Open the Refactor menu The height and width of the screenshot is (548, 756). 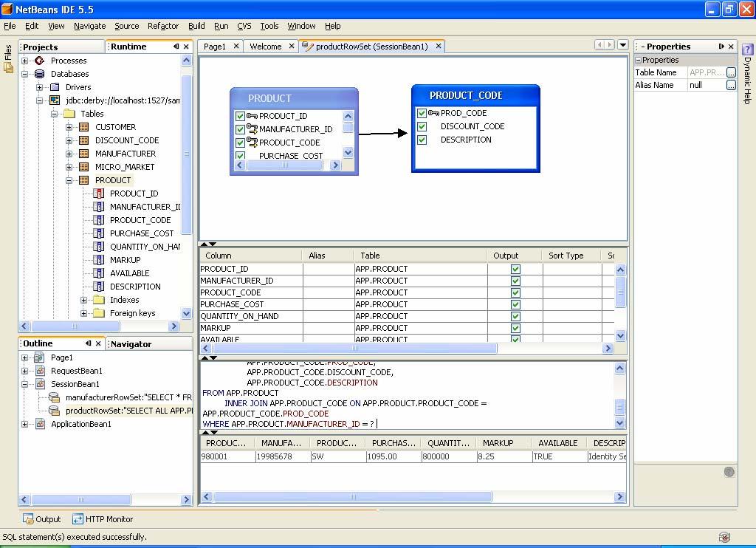[x=163, y=26]
